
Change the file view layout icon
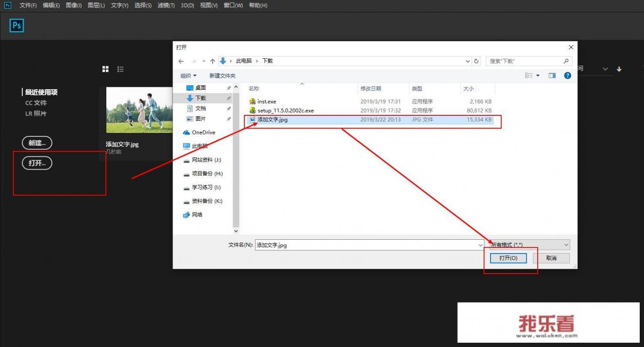pos(529,75)
